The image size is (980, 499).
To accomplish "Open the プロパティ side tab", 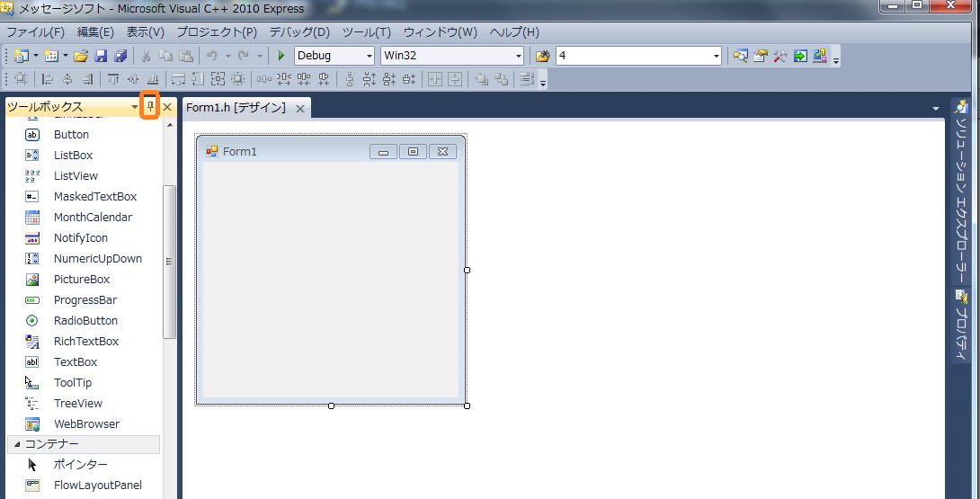I will pyautogui.click(x=963, y=325).
